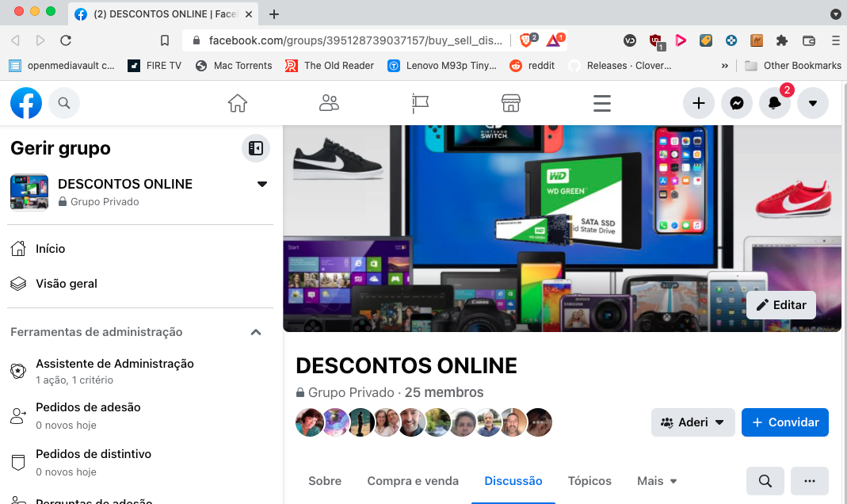This screenshot has height=504, width=847.
Task: Click the address bar URL
Action: pyautogui.click(x=356, y=40)
